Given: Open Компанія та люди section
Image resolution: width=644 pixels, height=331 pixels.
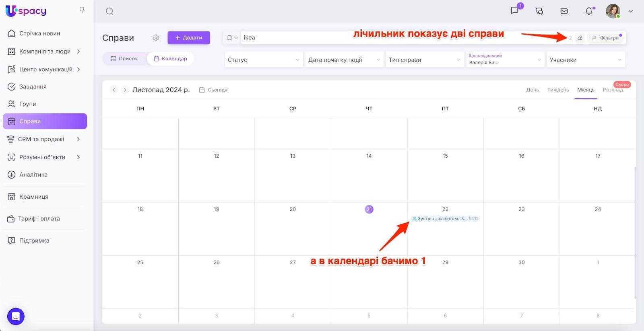Looking at the screenshot, I should pyautogui.click(x=45, y=51).
